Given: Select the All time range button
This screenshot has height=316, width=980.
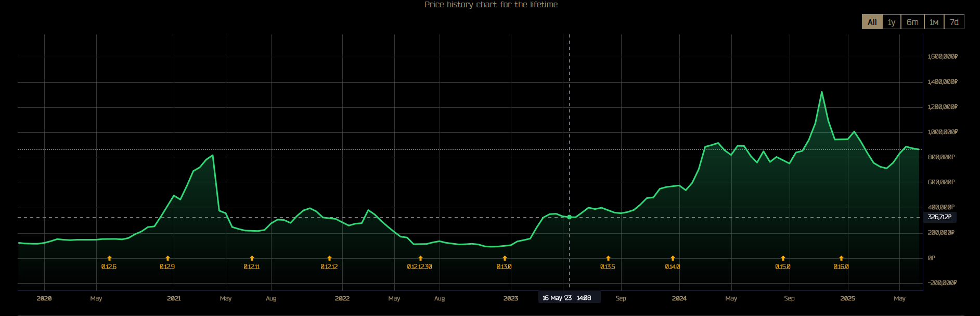Looking at the screenshot, I should pos(872,22).
